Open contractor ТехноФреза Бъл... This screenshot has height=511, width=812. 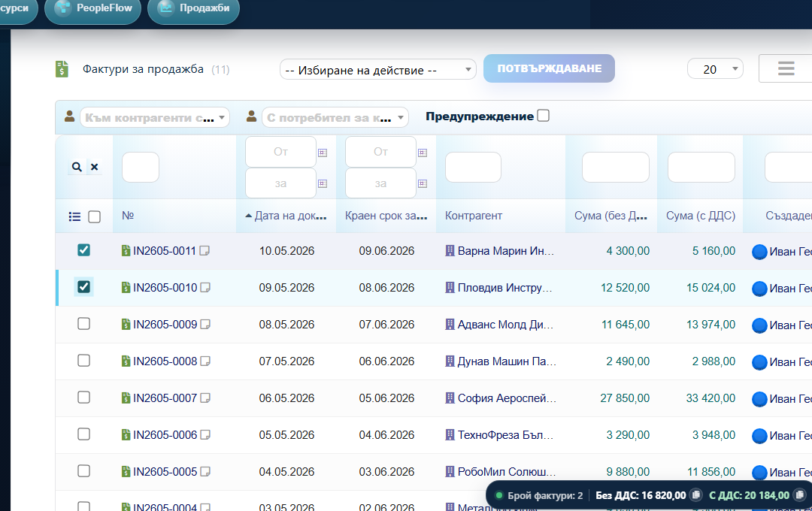point(505,435)
